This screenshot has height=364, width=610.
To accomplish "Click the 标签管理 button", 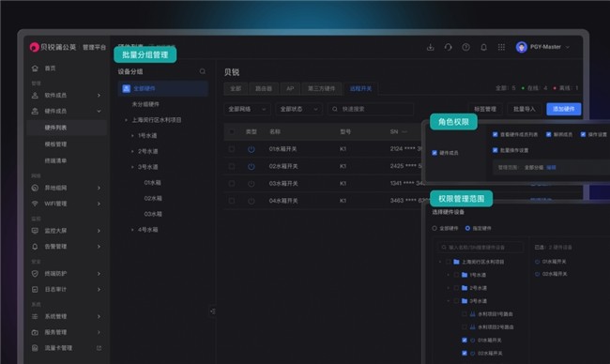I will (x=485, y=109).
